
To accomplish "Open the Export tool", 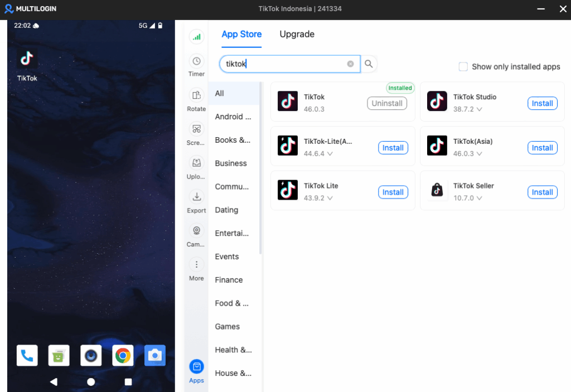I will [197, 201].
